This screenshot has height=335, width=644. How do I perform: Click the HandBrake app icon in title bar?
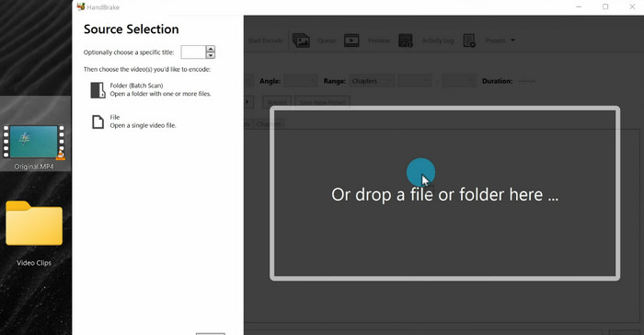coord(81,6)
